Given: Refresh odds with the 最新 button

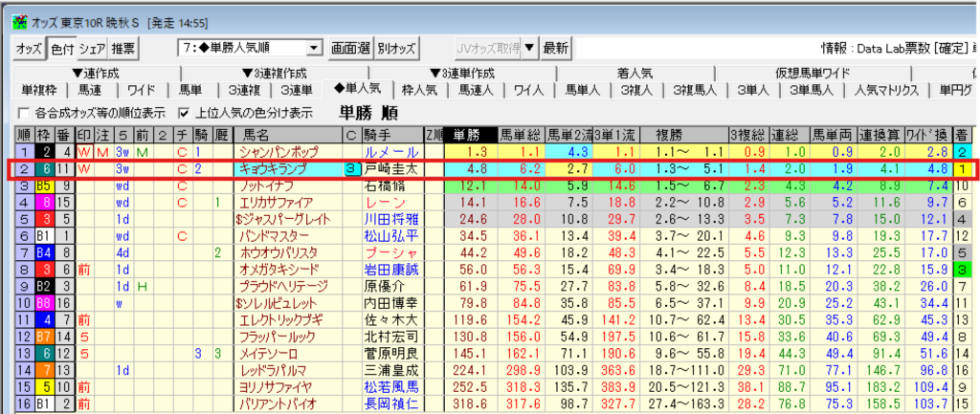Looking at the screenshot, I should pos(556,48).
